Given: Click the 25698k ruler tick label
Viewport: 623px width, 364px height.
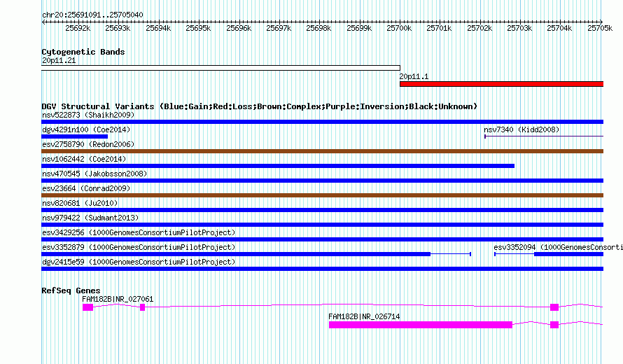Looking at the screenshot, I should point(318,29).
